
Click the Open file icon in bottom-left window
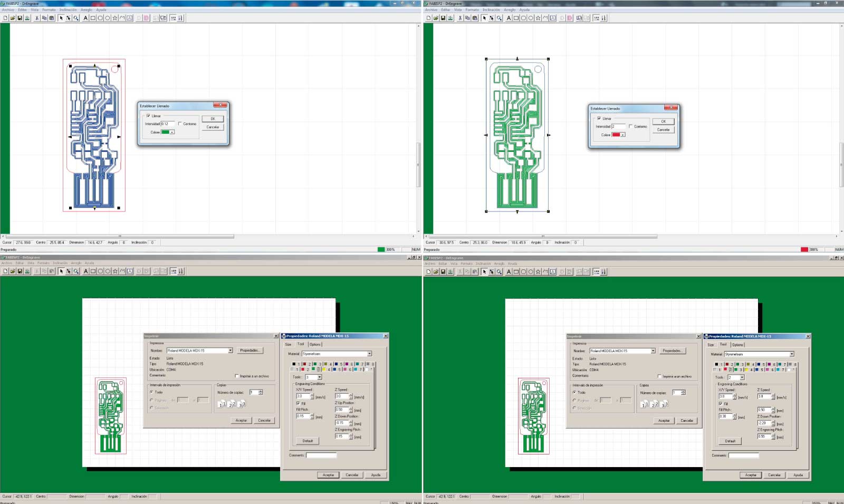tap(13, 272)
